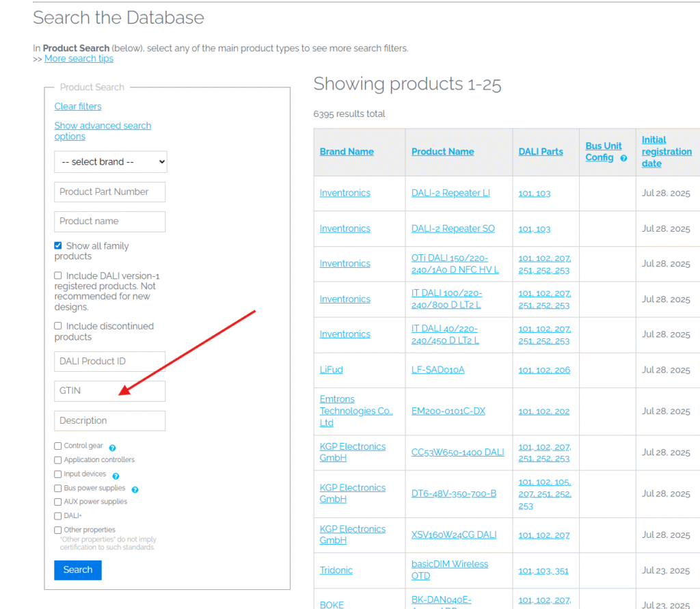Screen dimensions: 700x609
Task: Click the Product name input field
Action: [x=110, y=221]
